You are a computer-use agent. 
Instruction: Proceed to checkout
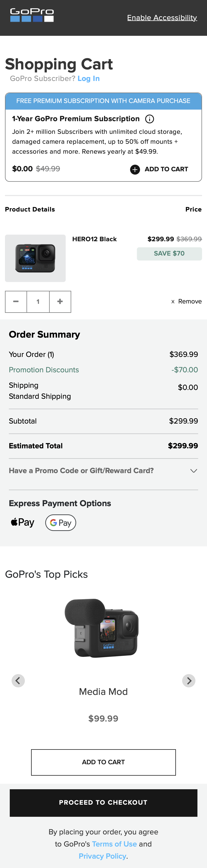(x=103, y=802)
